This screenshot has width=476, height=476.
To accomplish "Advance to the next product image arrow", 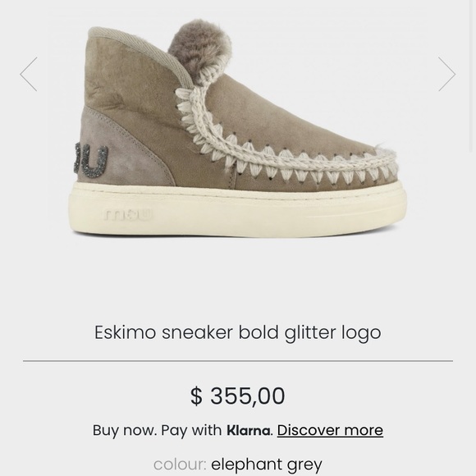I will pyautogui.click(x=446, y=74).
